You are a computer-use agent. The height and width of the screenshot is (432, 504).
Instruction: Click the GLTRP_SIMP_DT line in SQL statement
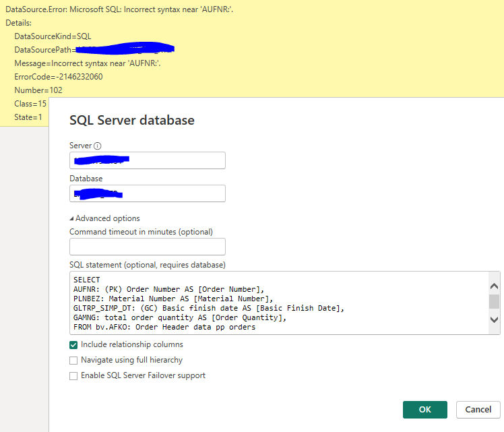click(x=209, y=308)
